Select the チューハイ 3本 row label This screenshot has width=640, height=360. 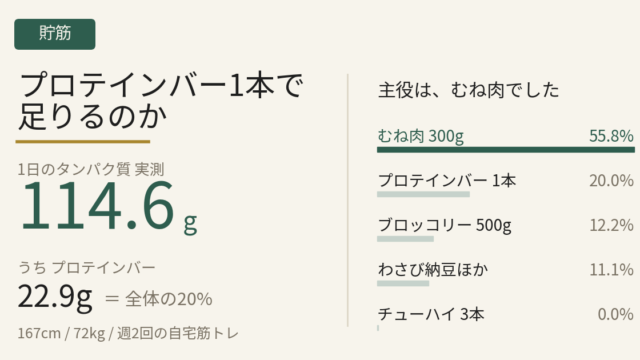[431, 314]
